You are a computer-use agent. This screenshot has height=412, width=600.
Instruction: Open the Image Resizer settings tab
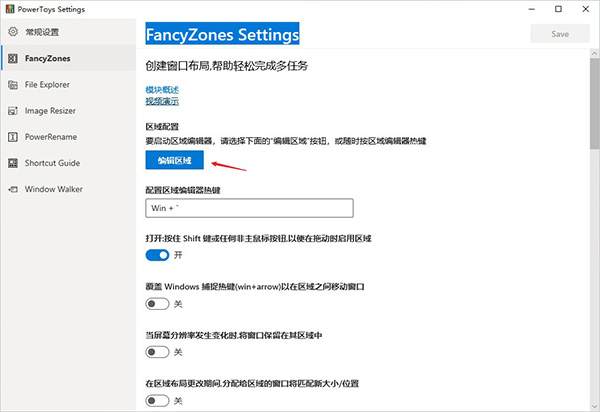(50, 111)
